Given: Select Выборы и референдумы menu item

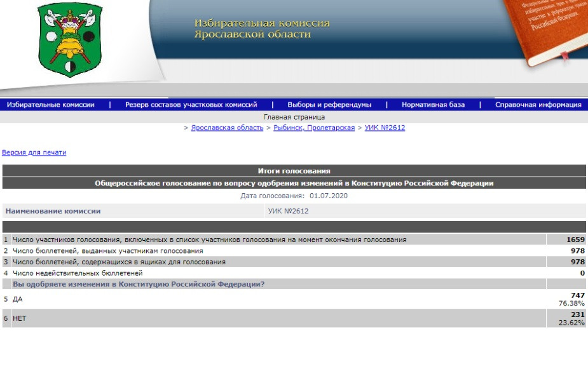Looking at the screenshot, I should 329,105.
